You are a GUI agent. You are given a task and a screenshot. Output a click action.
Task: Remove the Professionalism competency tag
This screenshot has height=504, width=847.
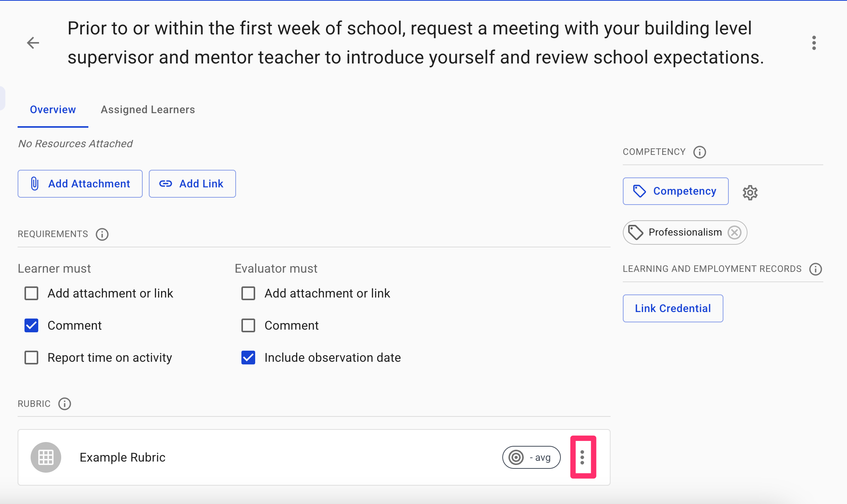pos(734,232)
